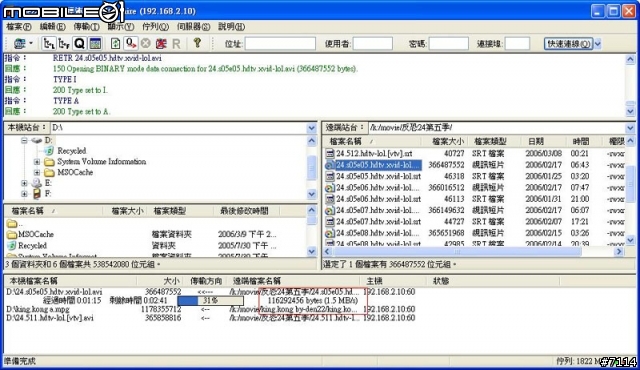The height and width of the screenshot is (370, 640).
Task: Click video icon of 24.s05e08.hdtv.xvid-lol avi
Action: click(x=329, y=233)
